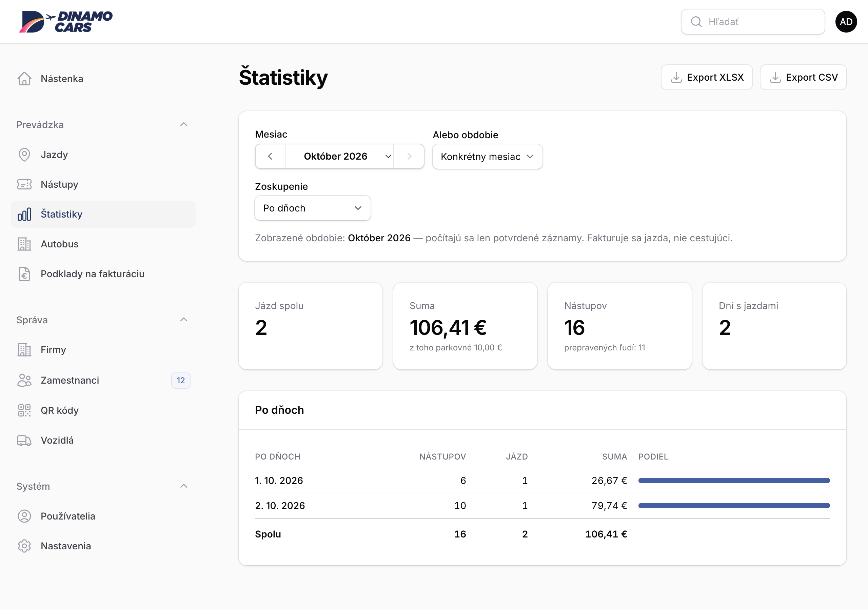The height and width of the screenshot is (610, 868).
Task: Open Jazdy in the sidebar
Action: (103, 155)
